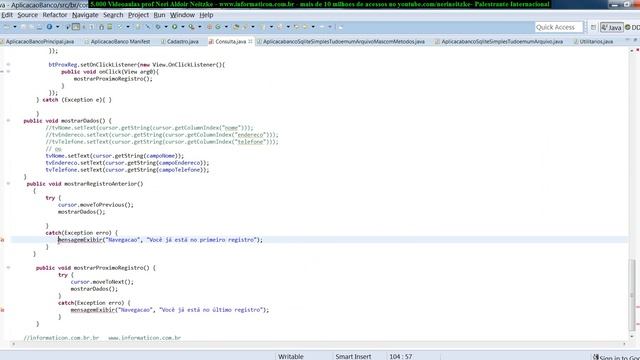The image size is (640, 360).
Task: Open the External Tools dropdown arrow
Action: pos(200,27)
